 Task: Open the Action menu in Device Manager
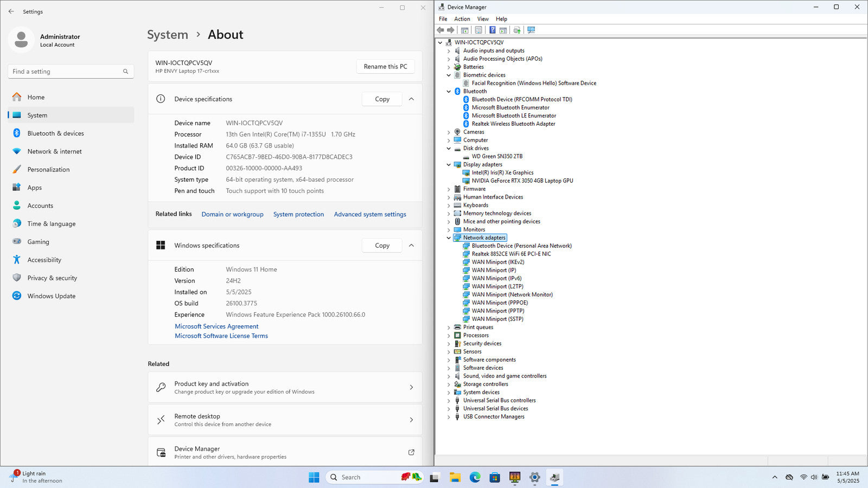(x=462, y=19)
